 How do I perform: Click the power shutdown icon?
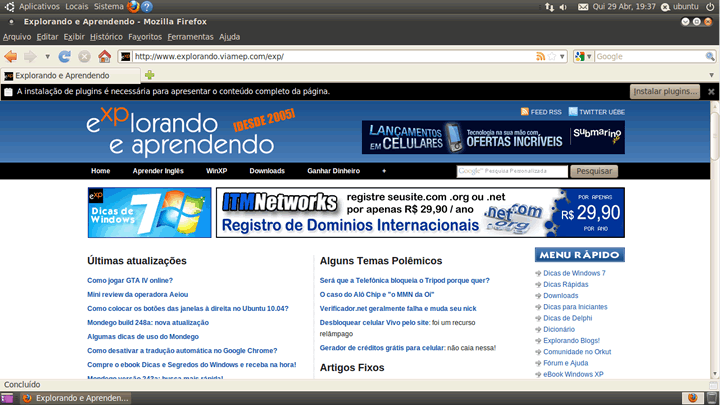click(710, 7)
